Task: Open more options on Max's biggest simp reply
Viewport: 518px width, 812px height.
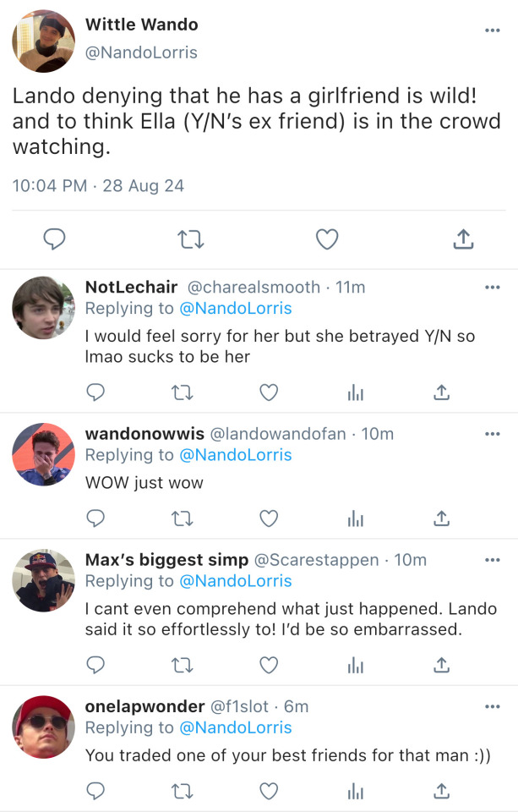Action: coord(493,560)
